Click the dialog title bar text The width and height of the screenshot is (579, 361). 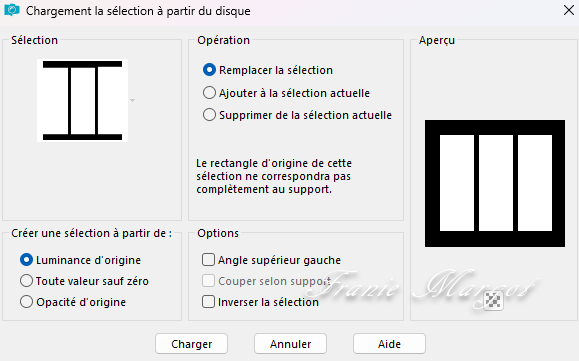click(138, 11)
